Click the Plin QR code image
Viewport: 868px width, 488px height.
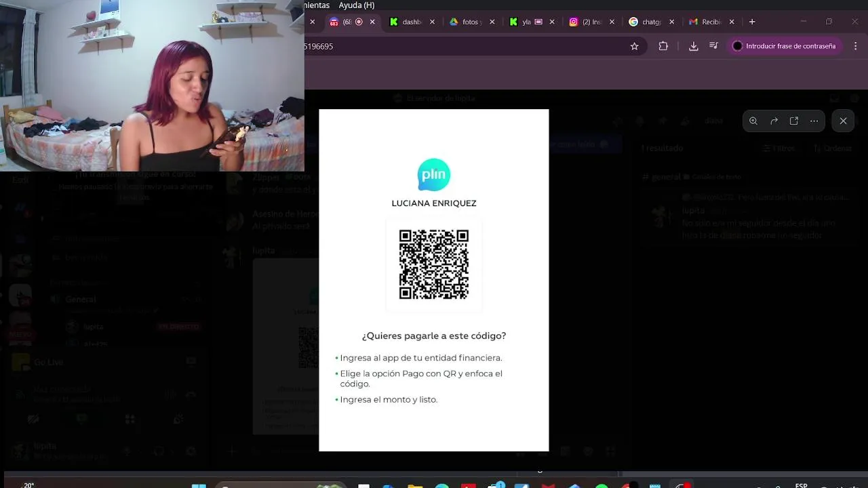click(434, 264)
